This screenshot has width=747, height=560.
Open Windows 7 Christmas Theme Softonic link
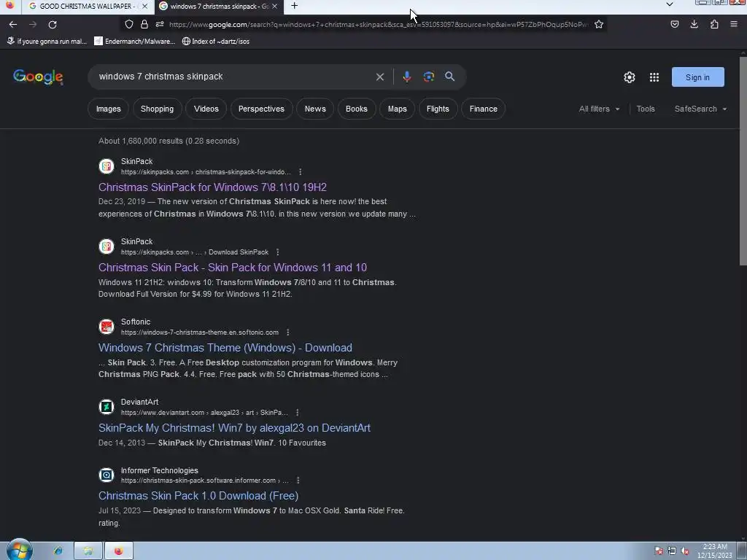[225, 348]
